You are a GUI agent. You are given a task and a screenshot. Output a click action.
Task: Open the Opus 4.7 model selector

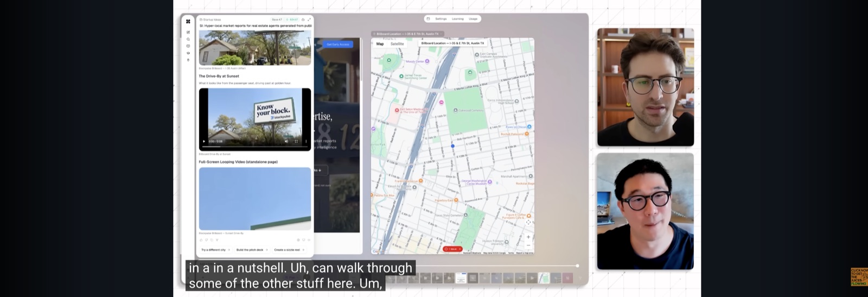(x=277, y=20)
